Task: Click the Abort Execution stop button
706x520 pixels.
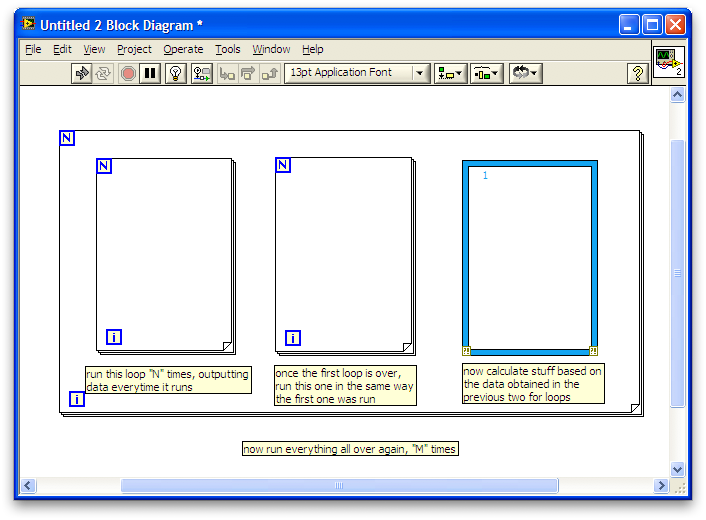Action: point(128,73)
